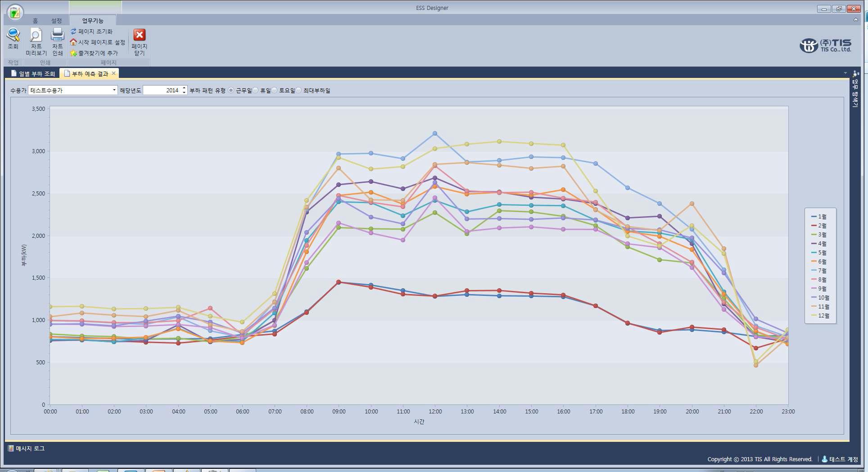Run the 조회 (search) command
868x472 pixels.
point(13,39)
